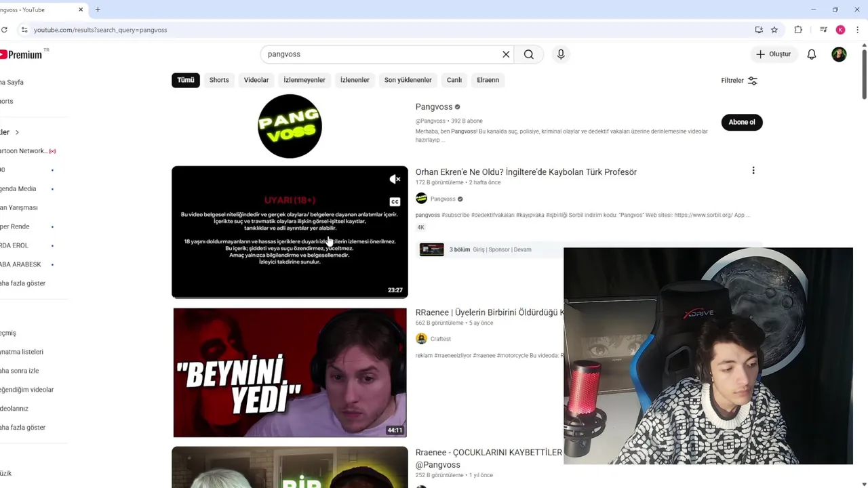868x488 pixels.
Task: Click the search magnifier button
Action: [529, 54]
